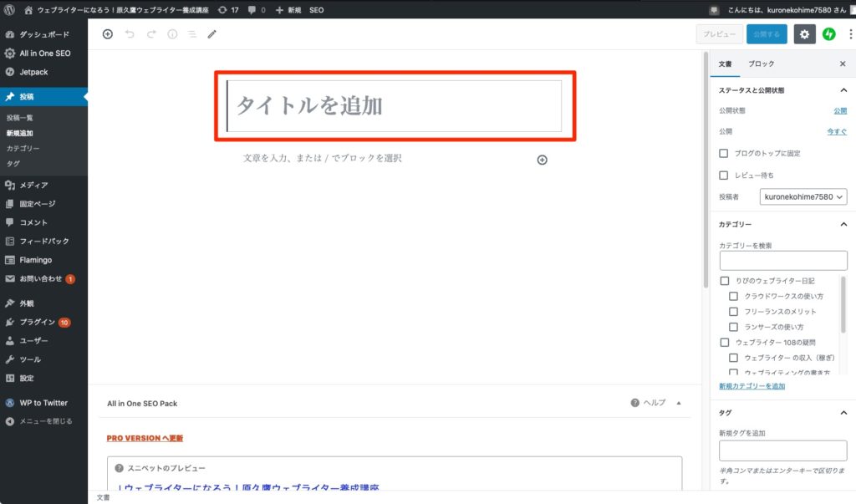Open コメント menu item
856x504 pixels.
coord(43,222)
